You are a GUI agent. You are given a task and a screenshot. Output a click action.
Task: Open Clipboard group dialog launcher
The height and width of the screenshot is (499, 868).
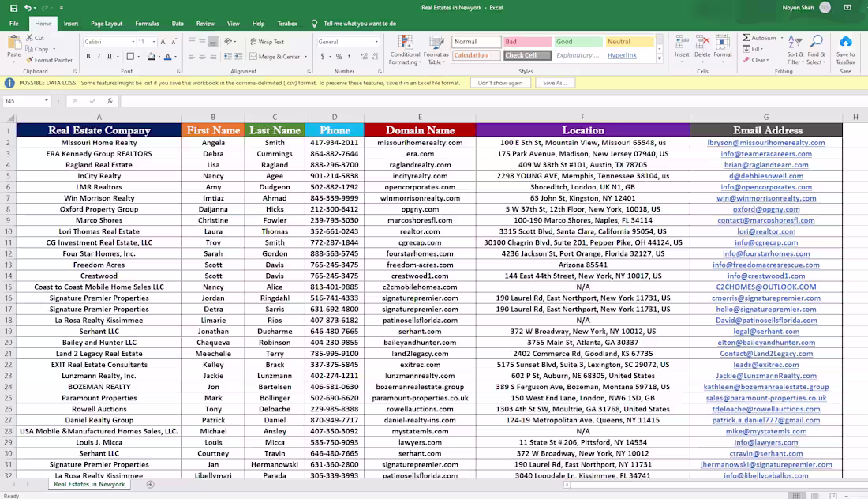coord(75,71)
